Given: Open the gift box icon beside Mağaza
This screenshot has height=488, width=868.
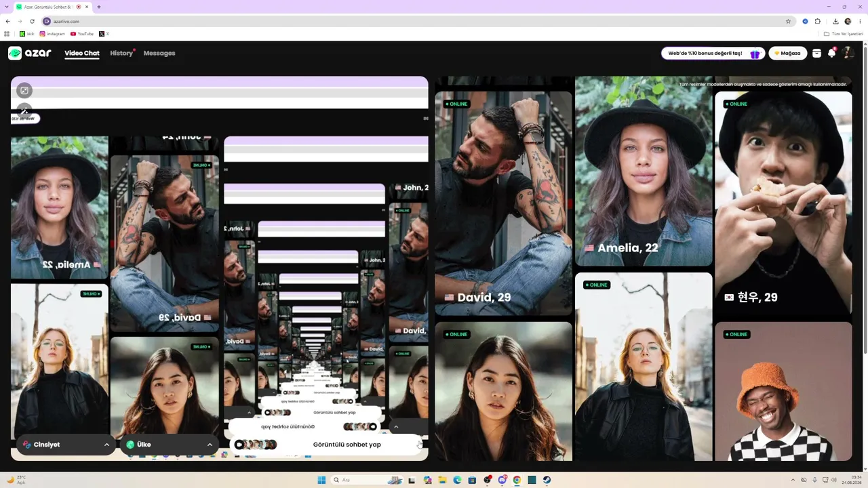Looking at the screenshot, I should [816, 53].
